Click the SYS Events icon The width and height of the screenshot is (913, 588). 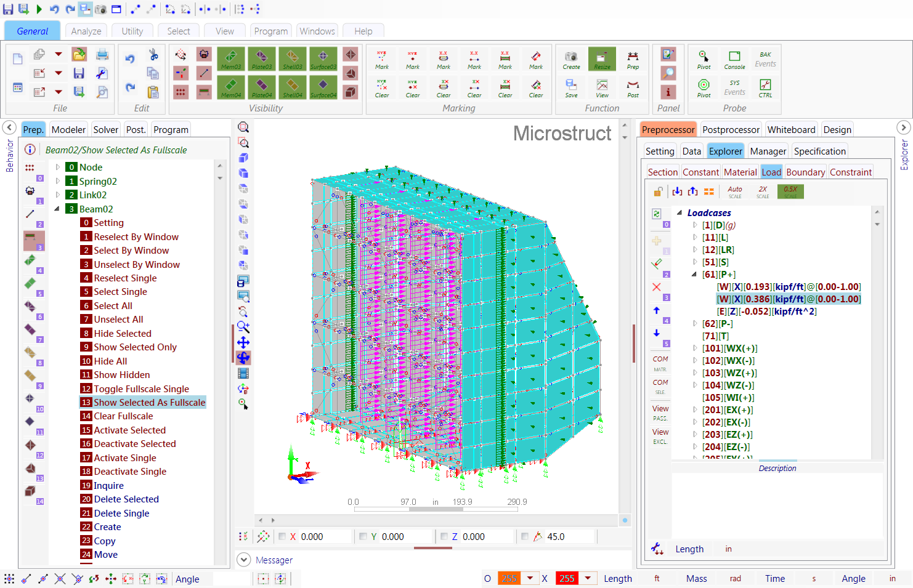click(x=734, y=87)
